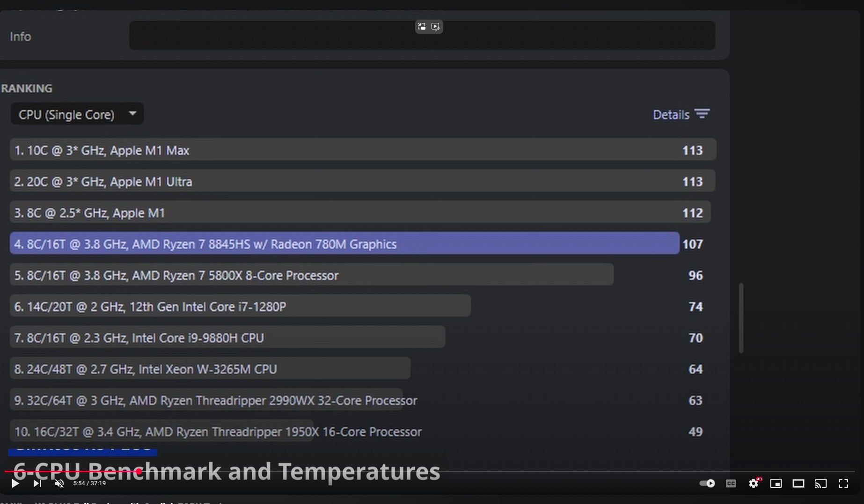Select the 8C Apple M1 ranking row
Image resolution: width=864 pixels, height=504 pixels.
[x=360, y=212]
